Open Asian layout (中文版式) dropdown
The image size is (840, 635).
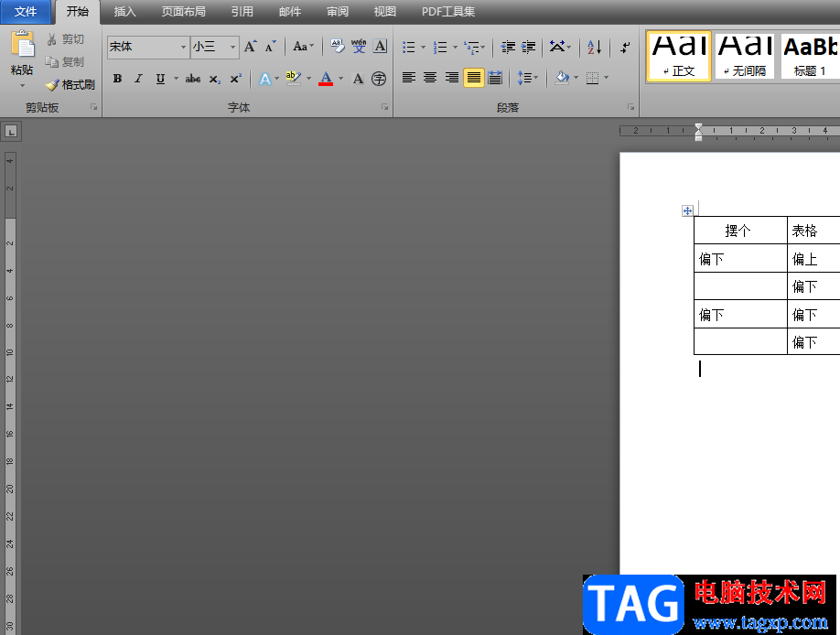pos(560,48)
